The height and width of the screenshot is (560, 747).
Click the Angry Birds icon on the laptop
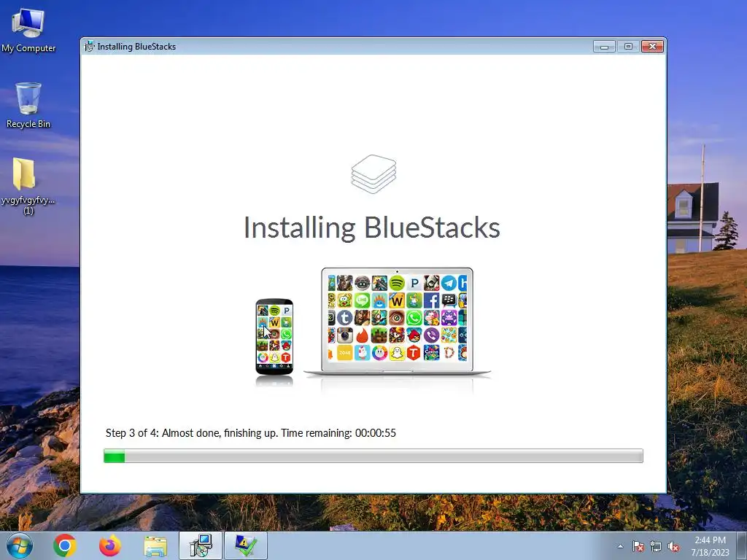tap(414, 335)
